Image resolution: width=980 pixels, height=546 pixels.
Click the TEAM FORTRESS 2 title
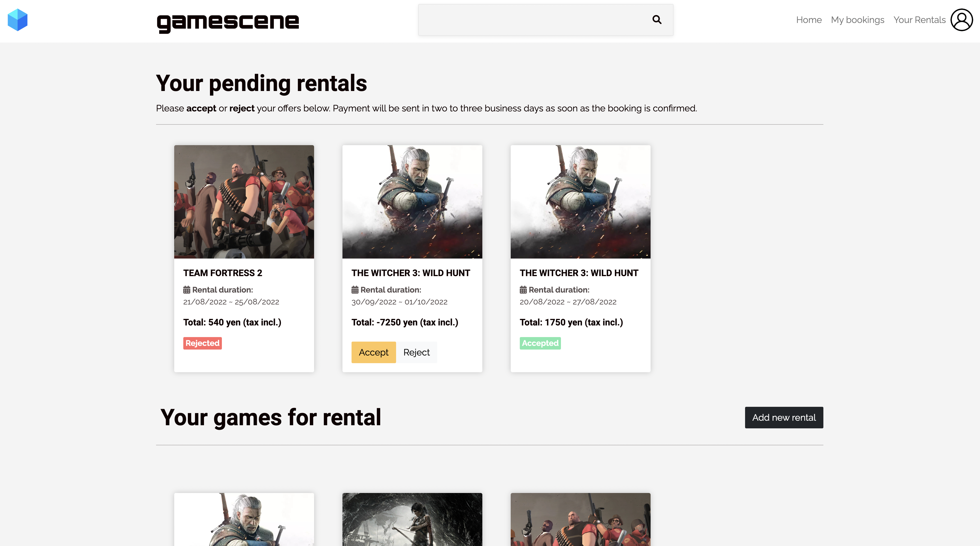pos(222,273)
